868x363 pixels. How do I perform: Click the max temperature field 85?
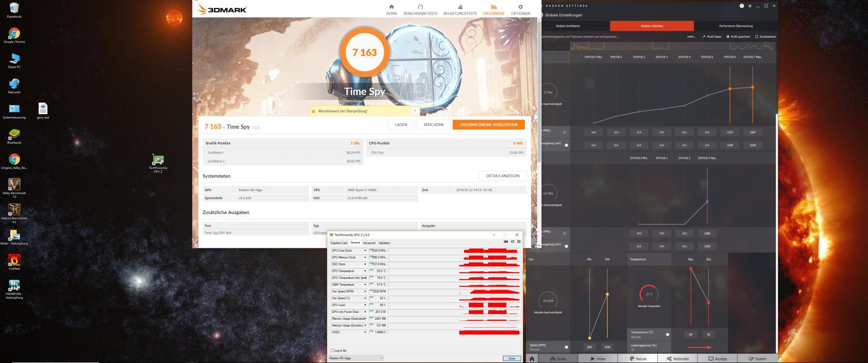[x=691, y=334]
